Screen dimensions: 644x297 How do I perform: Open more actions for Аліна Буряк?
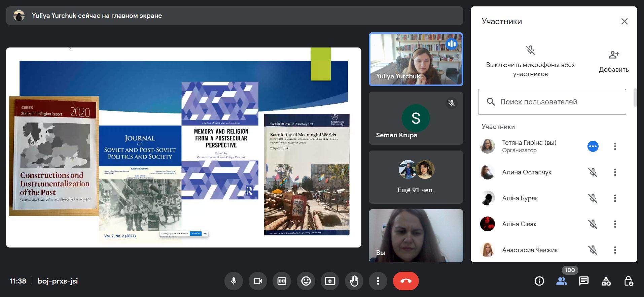point(615,198)
